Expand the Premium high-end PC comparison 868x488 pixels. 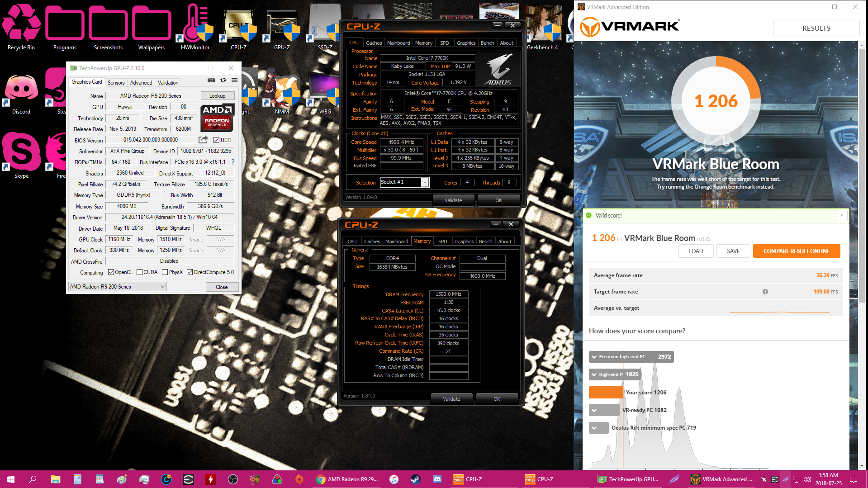pyautogui.click(x=594, y=357)
